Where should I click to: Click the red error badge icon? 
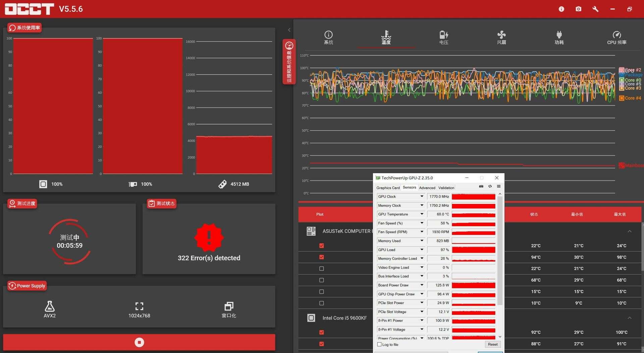point(209,238)
